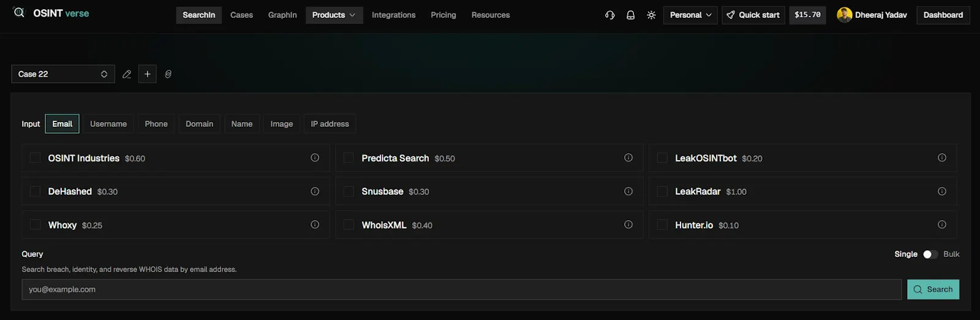The image size is (980, 320).
Task: Open the headset support icon
Action: [610, 15]
